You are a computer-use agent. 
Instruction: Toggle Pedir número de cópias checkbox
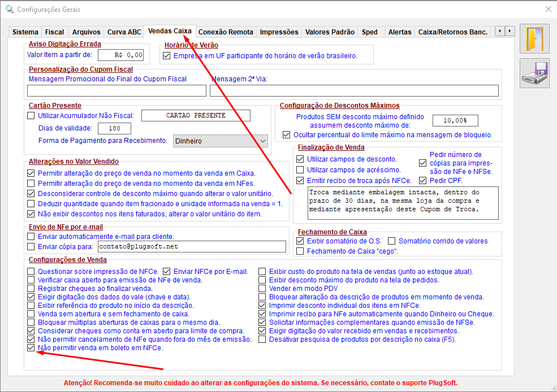(423, 163)
